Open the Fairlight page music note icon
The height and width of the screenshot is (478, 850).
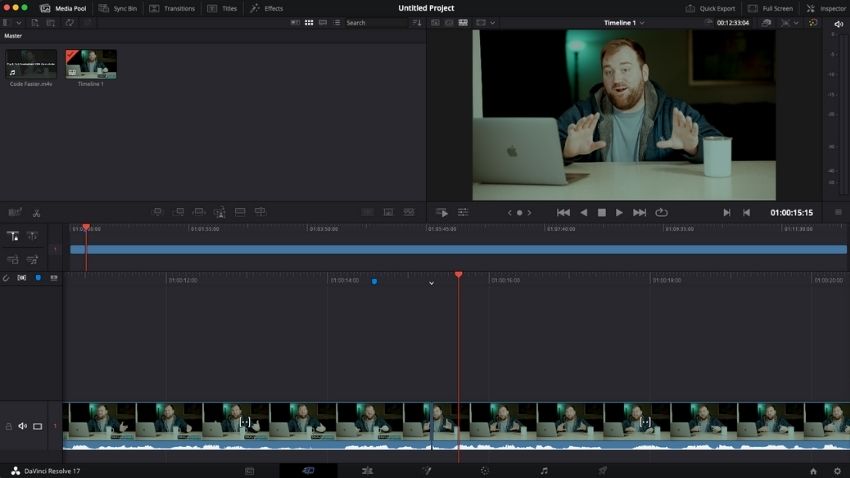coord(544,471)
